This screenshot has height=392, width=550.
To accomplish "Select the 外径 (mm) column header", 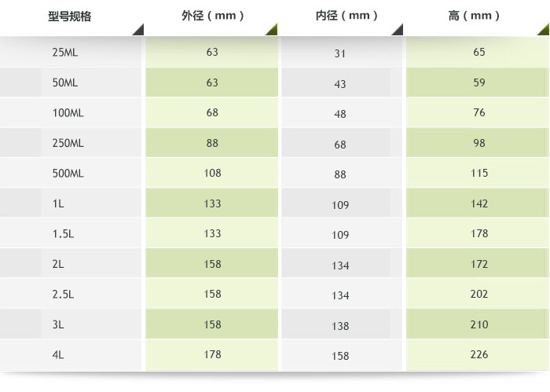I will coord(212,16).
